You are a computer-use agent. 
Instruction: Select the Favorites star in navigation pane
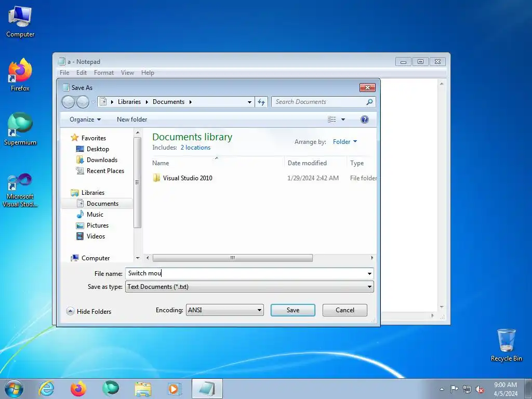click(x=75, y=138)
